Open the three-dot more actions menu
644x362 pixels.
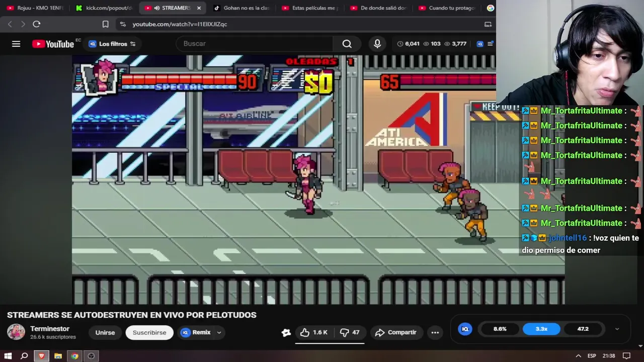[x=435, y=332]
